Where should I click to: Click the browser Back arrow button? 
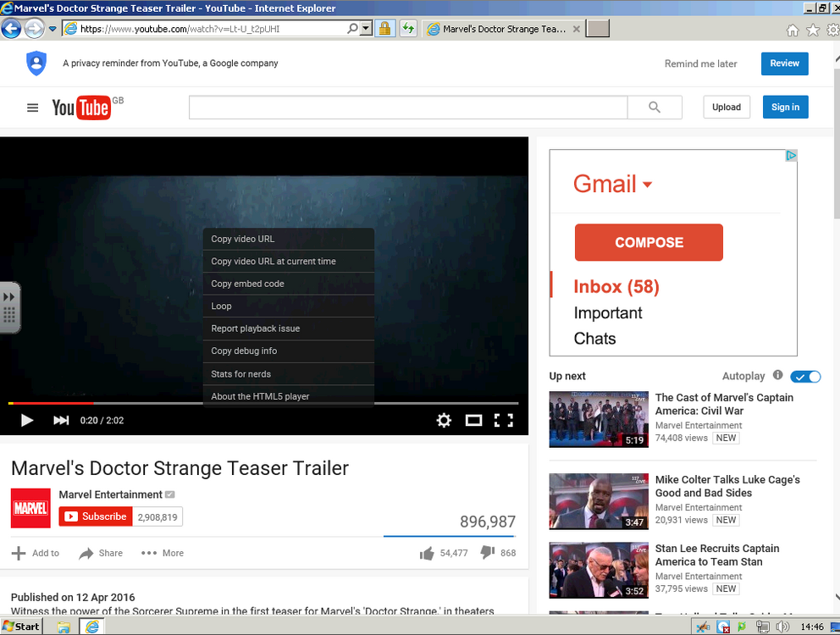(11, 29)
